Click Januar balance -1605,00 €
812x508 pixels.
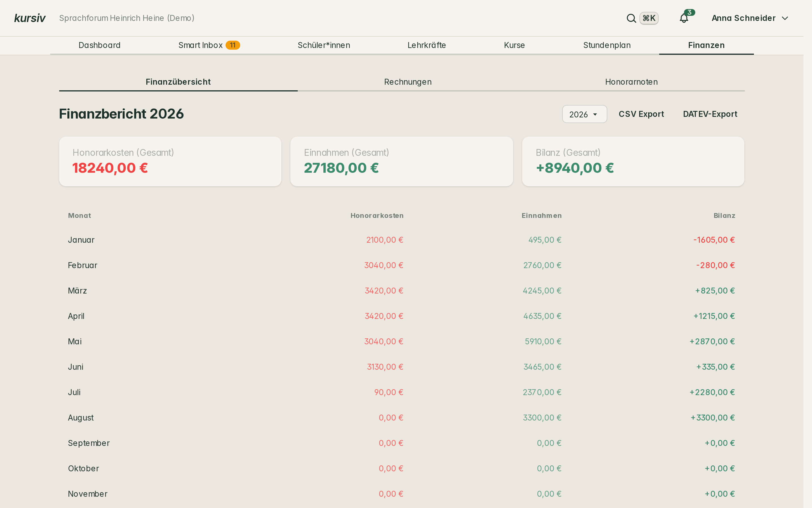tap(714, 240)
